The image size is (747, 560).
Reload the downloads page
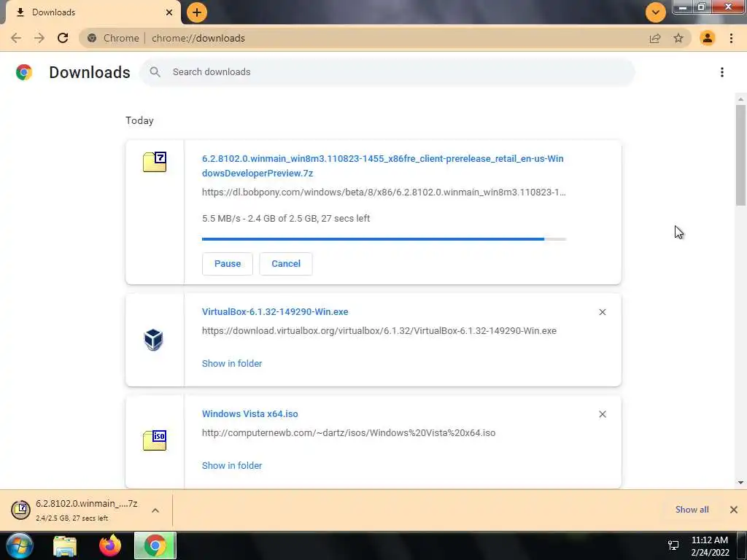pos(63,38)
